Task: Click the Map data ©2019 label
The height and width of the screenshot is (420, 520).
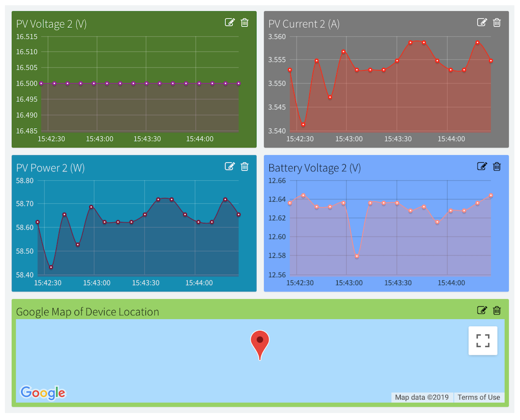Action: [x=422, y=397]
